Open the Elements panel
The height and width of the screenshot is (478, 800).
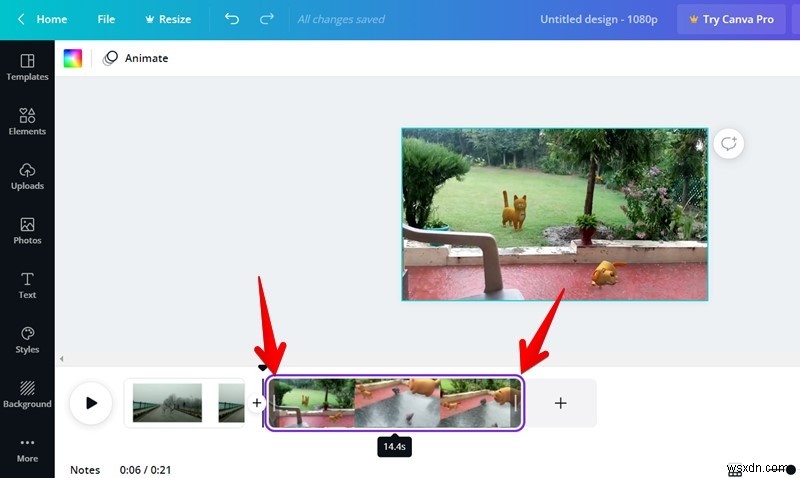click(27, 121)
